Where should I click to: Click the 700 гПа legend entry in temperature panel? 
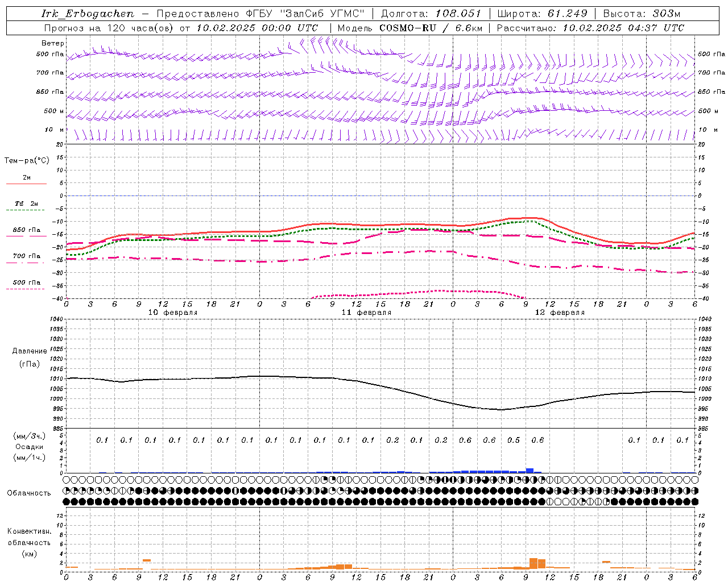[26, 256]
